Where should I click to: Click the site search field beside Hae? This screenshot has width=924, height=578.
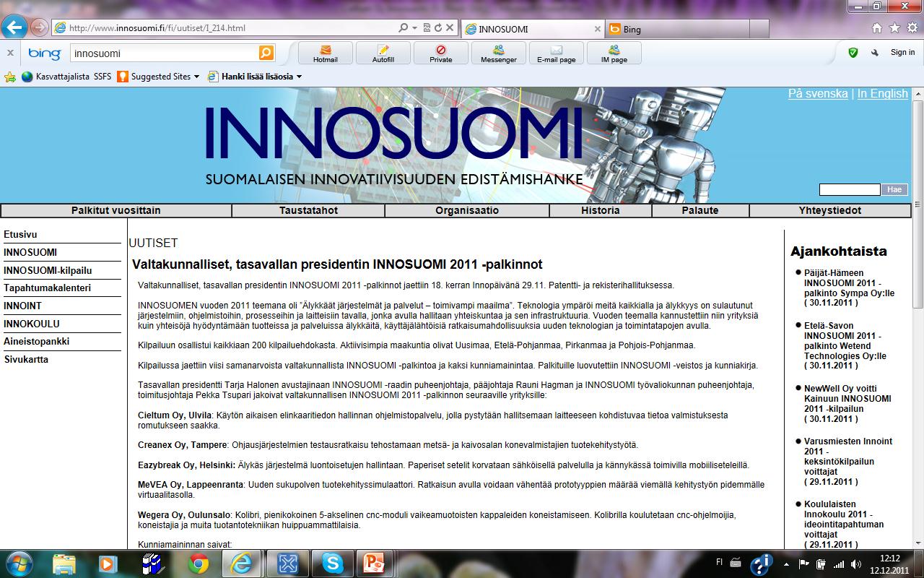click(x=850, y=189)
